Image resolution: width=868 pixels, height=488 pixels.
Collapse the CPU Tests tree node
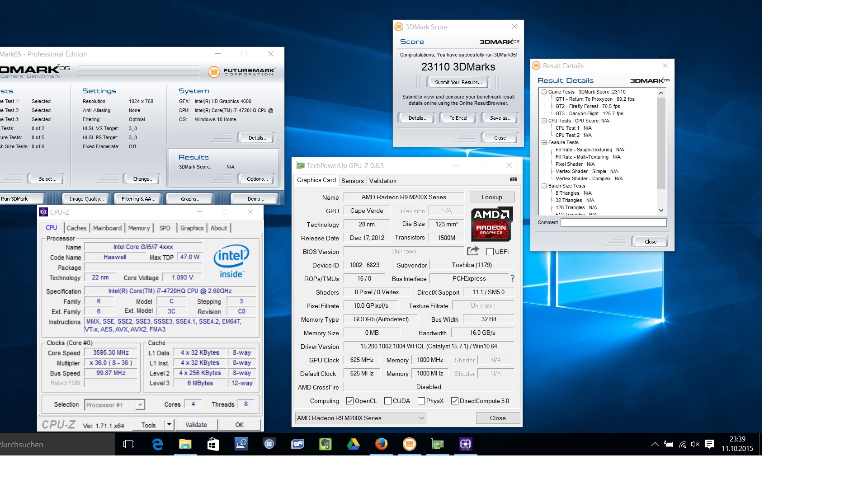544,121
